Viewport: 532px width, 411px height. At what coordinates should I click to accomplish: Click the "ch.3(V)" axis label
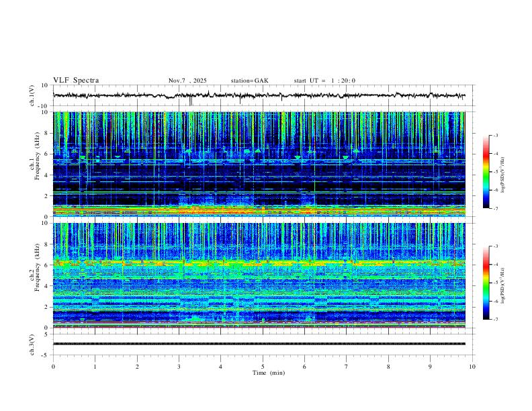pos(32,345)
